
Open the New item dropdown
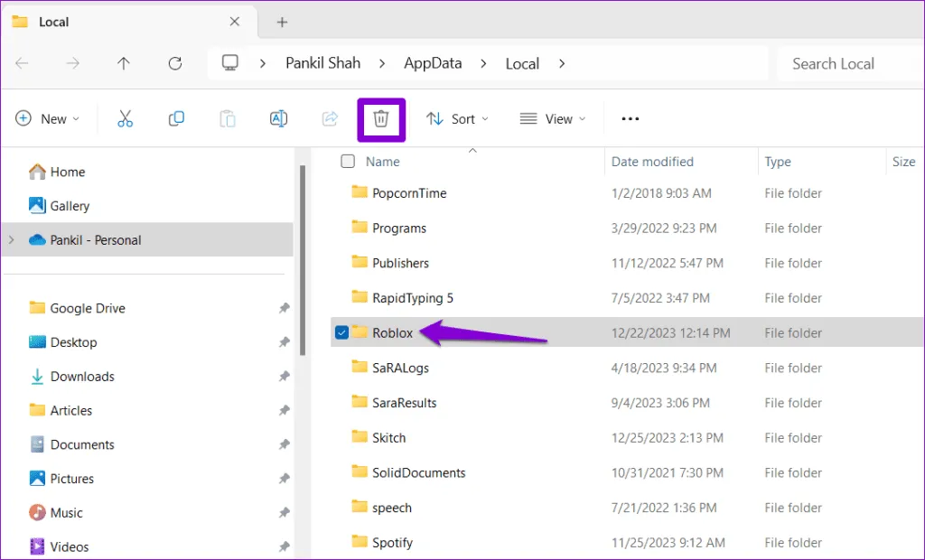coord(48,119)
